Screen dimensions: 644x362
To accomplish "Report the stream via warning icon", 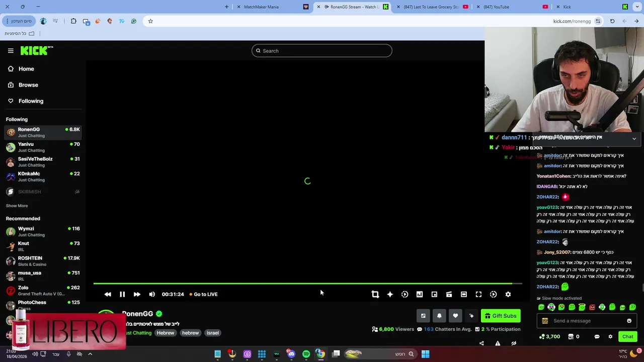I will pos(498,343).
